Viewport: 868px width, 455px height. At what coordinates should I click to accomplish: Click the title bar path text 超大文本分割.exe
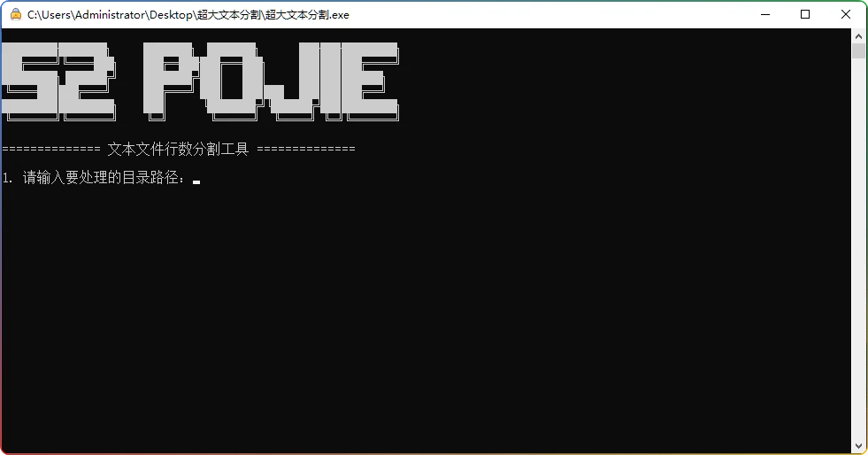click(307, 15)
